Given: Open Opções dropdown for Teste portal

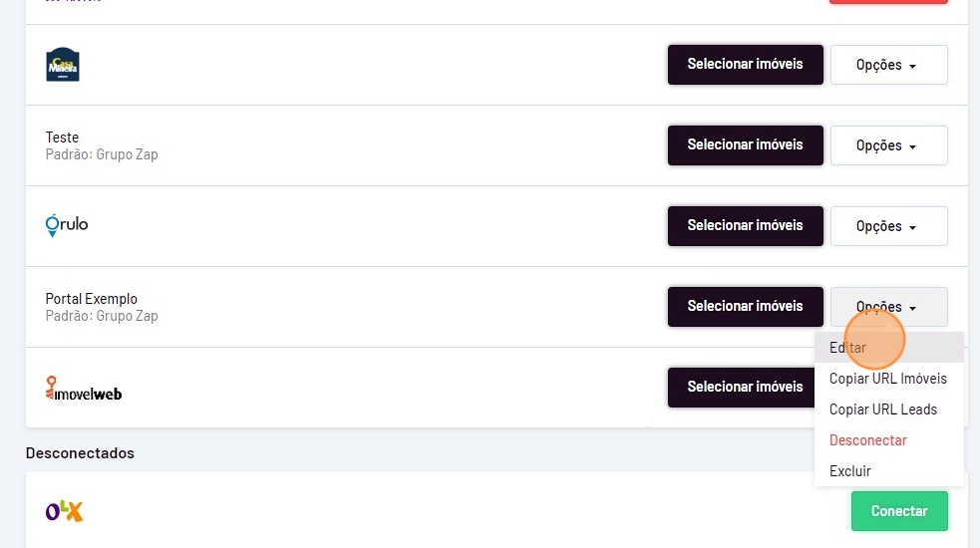Looking at the screenshot, I should click(x=888, y=145).
